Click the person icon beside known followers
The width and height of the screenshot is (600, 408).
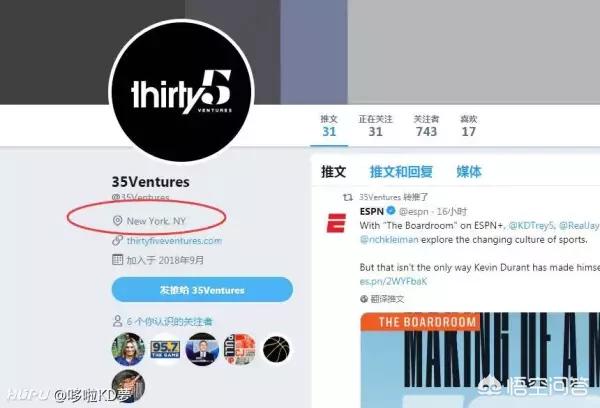[x=117, y=321]
